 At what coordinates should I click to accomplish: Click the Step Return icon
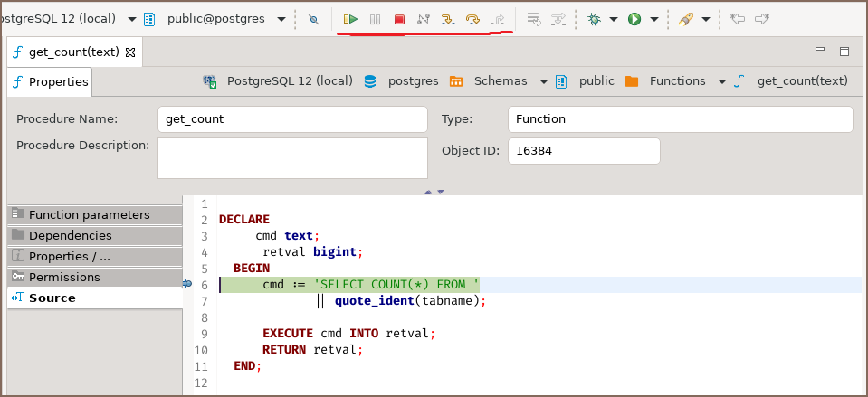click(496, 19)
